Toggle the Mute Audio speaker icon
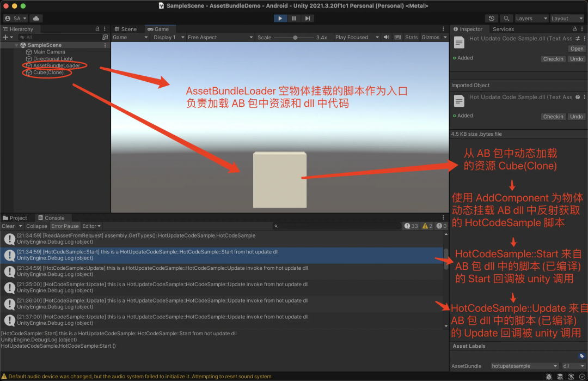Viewport: 588px width, 381px height. pos(386,37)
